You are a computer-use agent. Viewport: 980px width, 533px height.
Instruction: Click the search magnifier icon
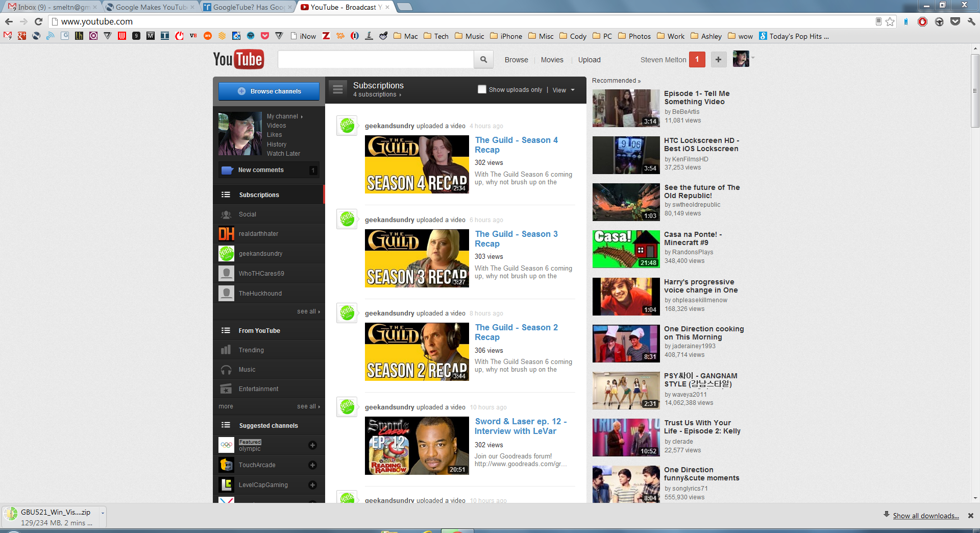click(483, 59)
